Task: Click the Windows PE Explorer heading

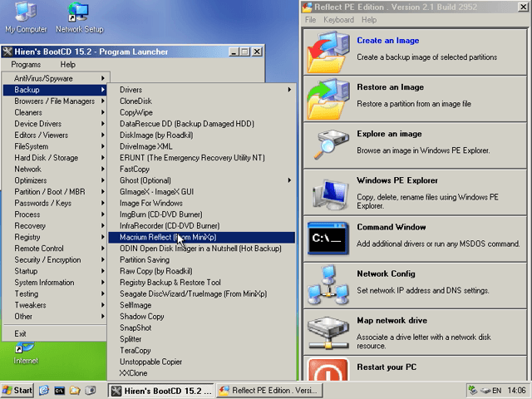Action: 397,180
